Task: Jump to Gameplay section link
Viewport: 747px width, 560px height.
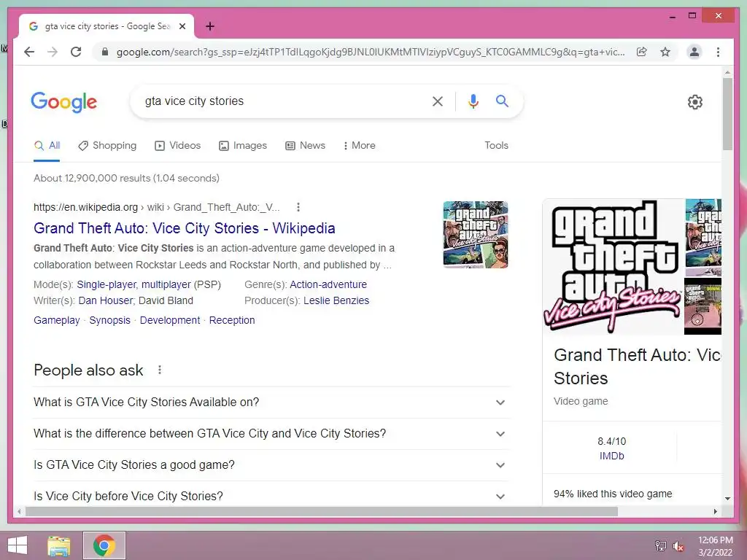Action: tap(57, 321)
